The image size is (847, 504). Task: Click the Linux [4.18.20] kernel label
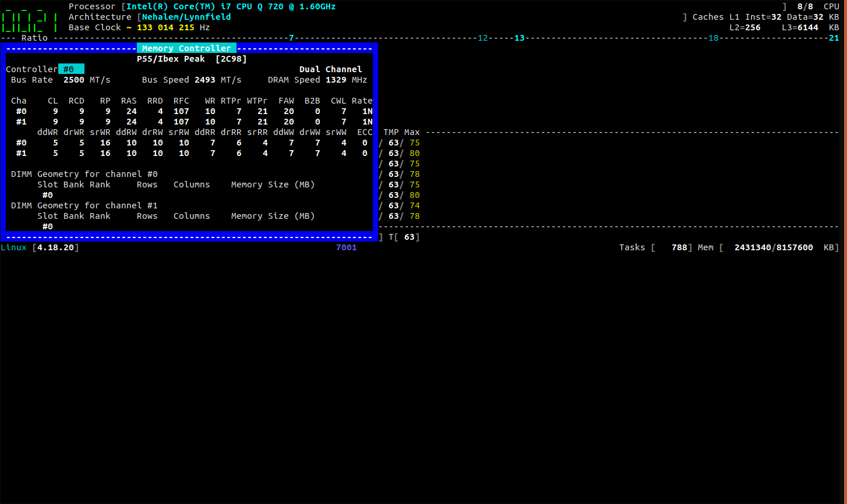pos(41,247)
